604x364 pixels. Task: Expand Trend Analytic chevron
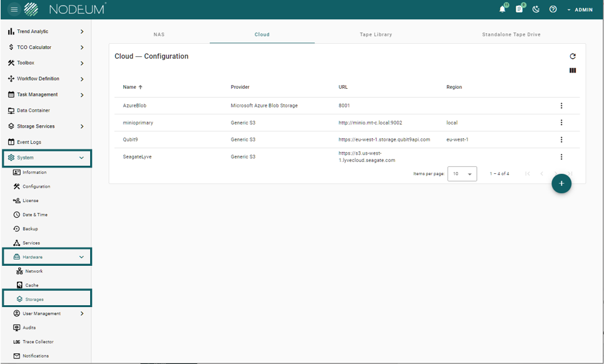coord(81,31)
